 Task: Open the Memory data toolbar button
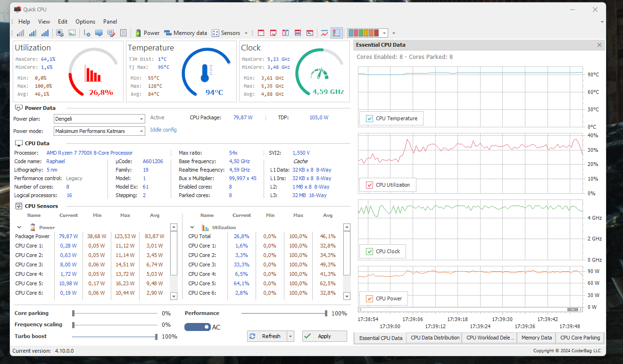pos(185,33)
